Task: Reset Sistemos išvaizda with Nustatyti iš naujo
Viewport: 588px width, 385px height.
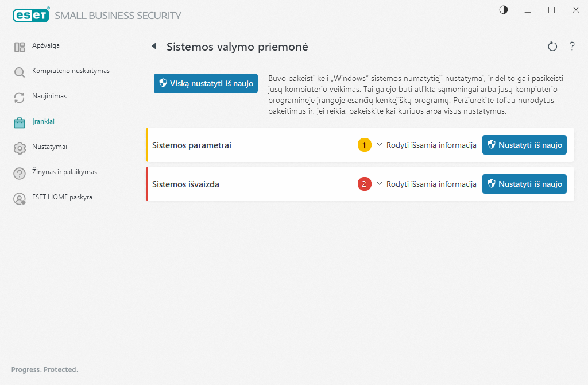Action: tap(524, 184)
